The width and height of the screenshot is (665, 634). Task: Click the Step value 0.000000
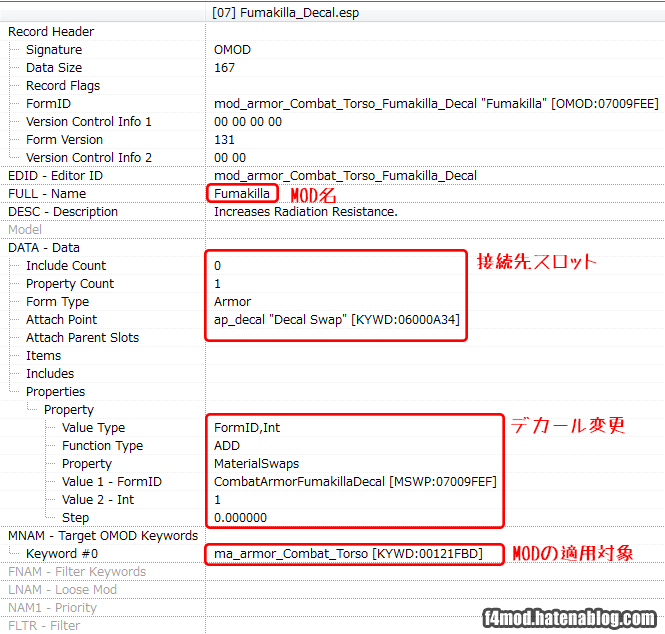point(240,518)
